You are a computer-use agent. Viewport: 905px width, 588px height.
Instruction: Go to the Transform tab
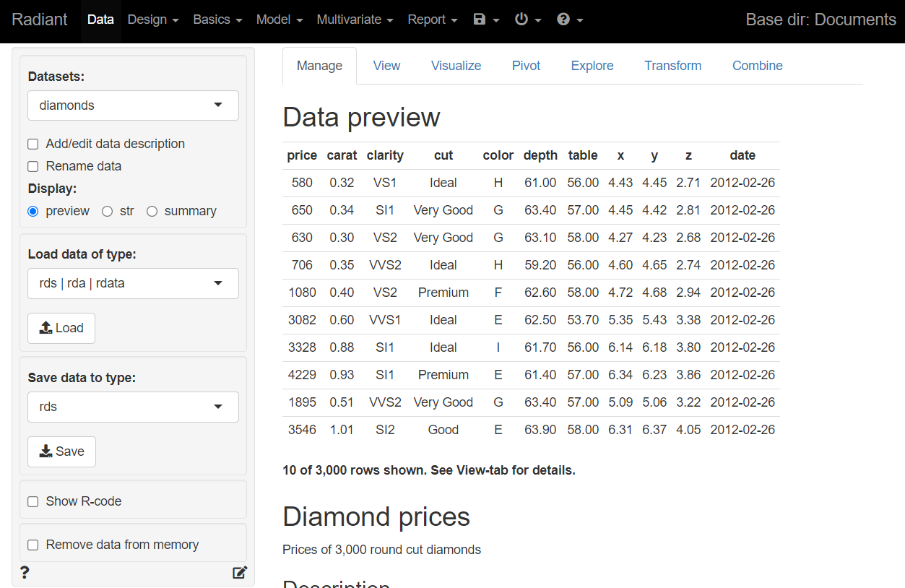point(672,66)
